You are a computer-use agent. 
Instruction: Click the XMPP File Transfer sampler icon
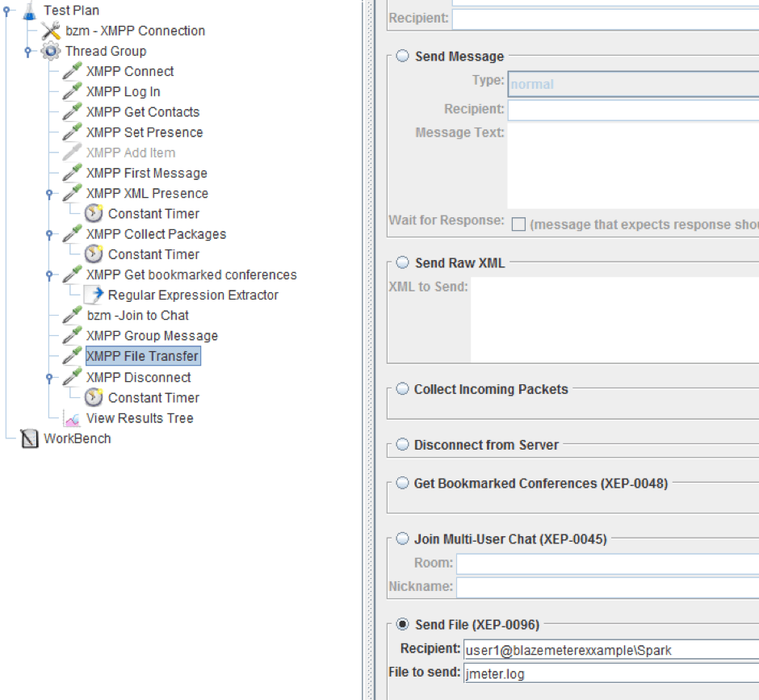tap(72, 356)
